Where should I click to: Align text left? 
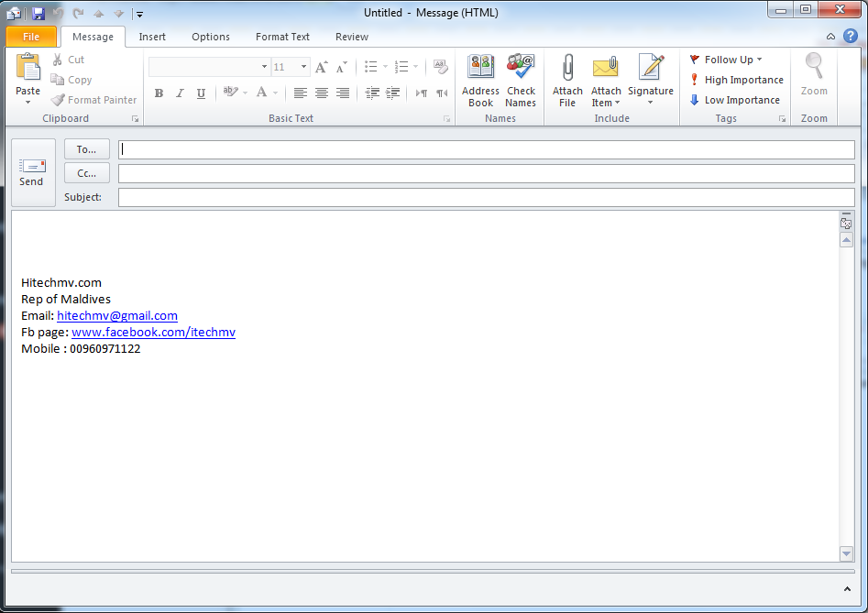pyautogui.click(x=300, y=93)
